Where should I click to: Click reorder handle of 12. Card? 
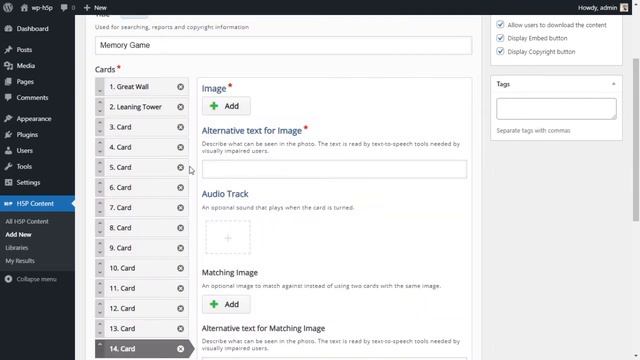[100, 309]
